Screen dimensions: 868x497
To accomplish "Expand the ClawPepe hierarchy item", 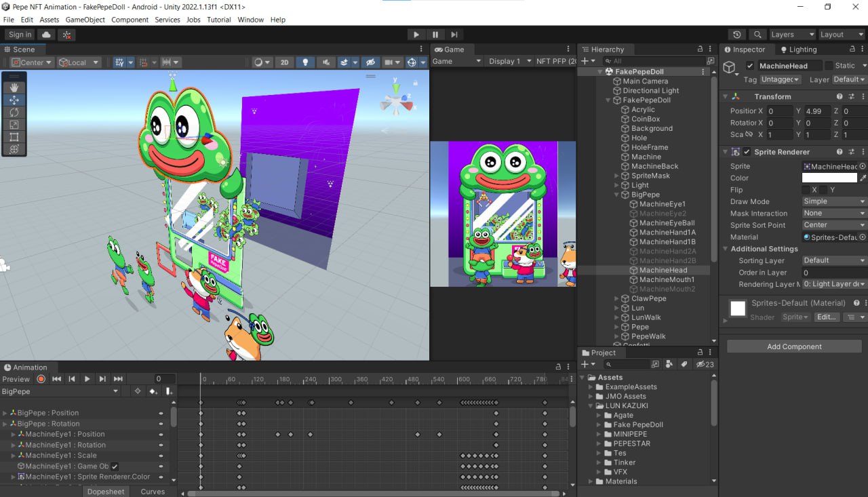I will tap(617, 298).
